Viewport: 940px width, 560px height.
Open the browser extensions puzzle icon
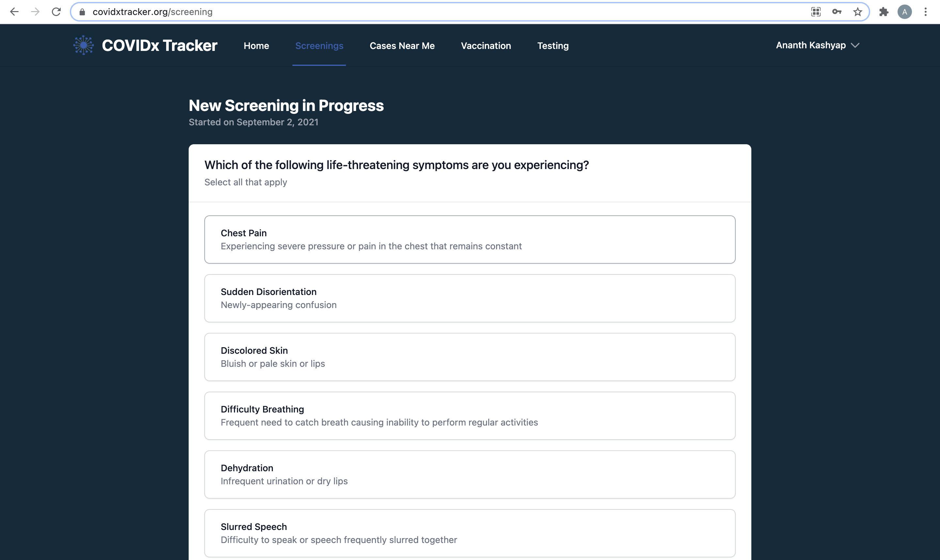click(884, 12)
